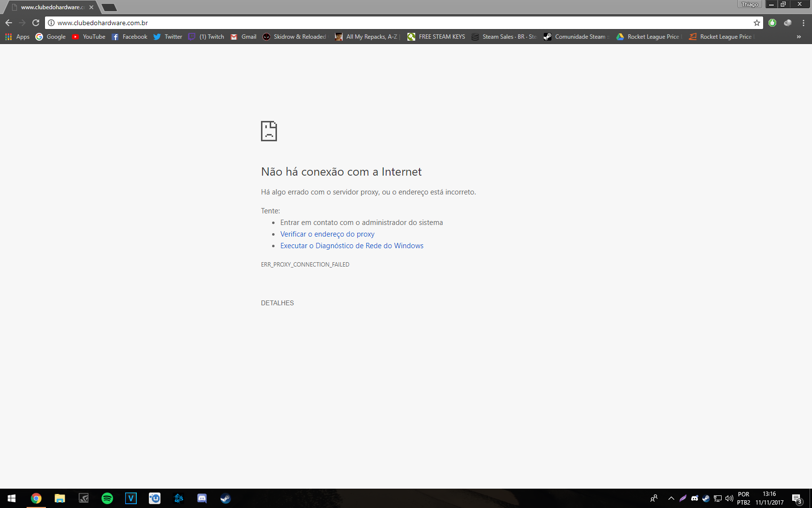This screenshot has height=508, width=812.
Task: Open File Explorer from the taskbar
Action: pyautogui.click(x=60, y=498)
